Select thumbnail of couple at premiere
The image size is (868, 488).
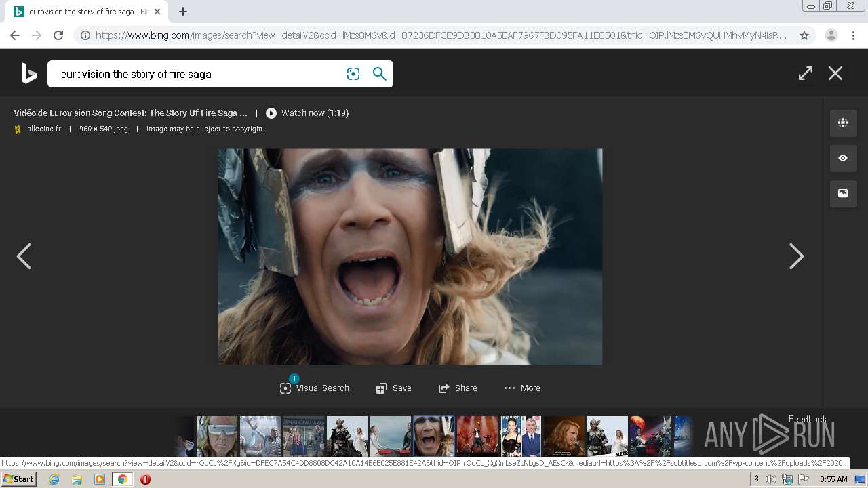tap(521, 436)
